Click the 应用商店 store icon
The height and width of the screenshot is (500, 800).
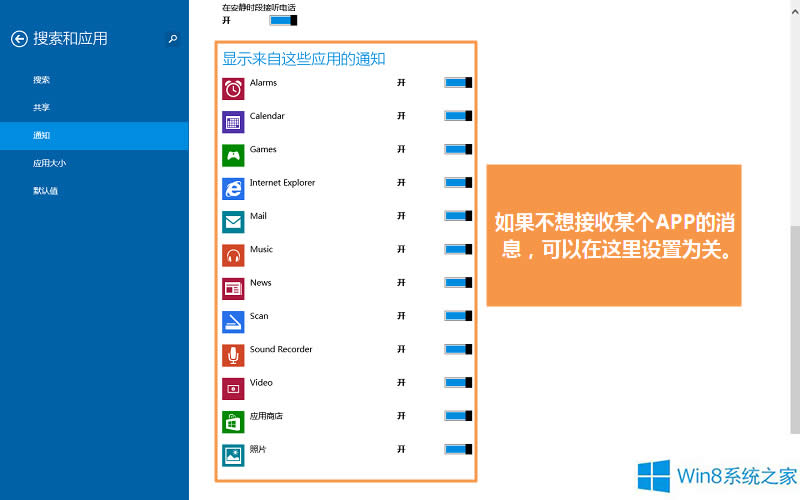233,422
